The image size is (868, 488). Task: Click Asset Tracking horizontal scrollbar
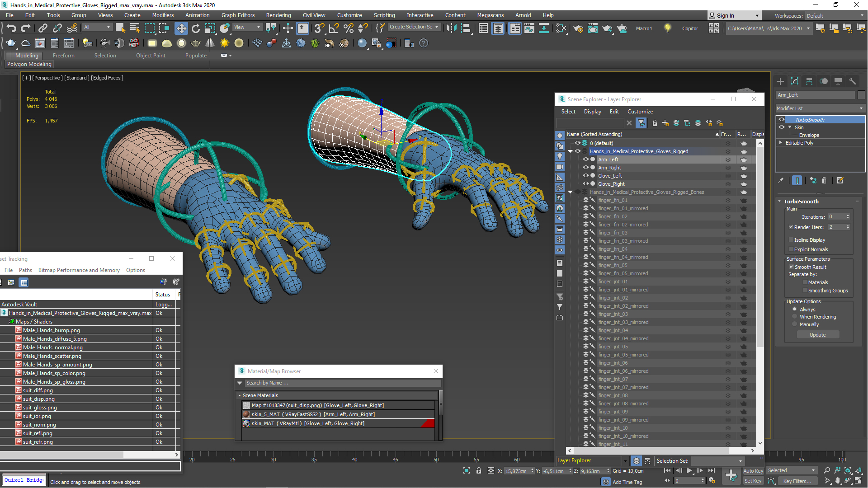coord(62,455)
